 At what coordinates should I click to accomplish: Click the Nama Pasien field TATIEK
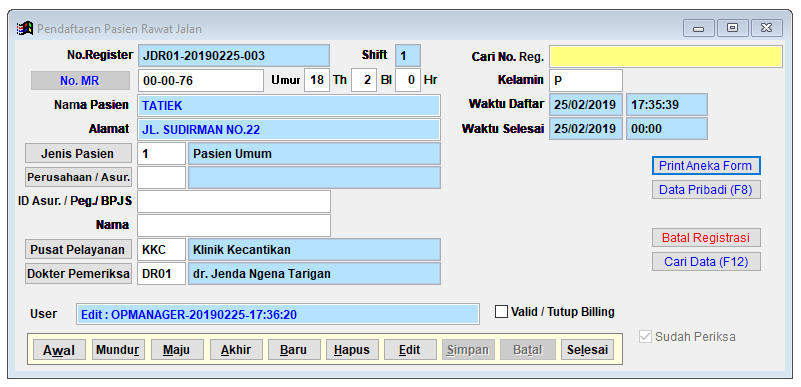point(289,106)
